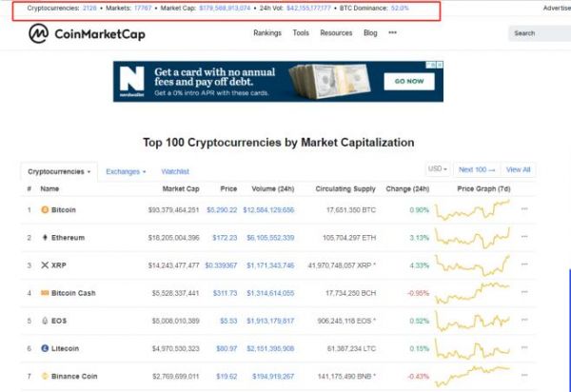The width and height of the screenshot is (571, 392).
Task: Click the EOS coin icon
Action: (x=43, y=321)
